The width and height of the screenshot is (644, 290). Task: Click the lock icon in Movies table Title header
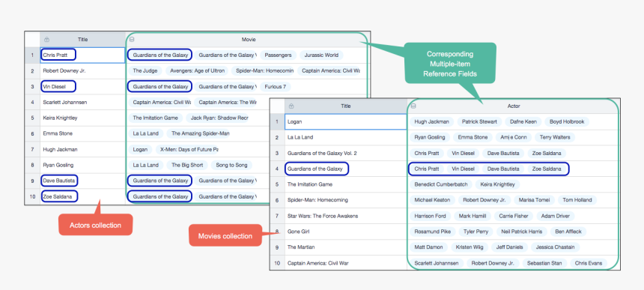tap(291, 106)
